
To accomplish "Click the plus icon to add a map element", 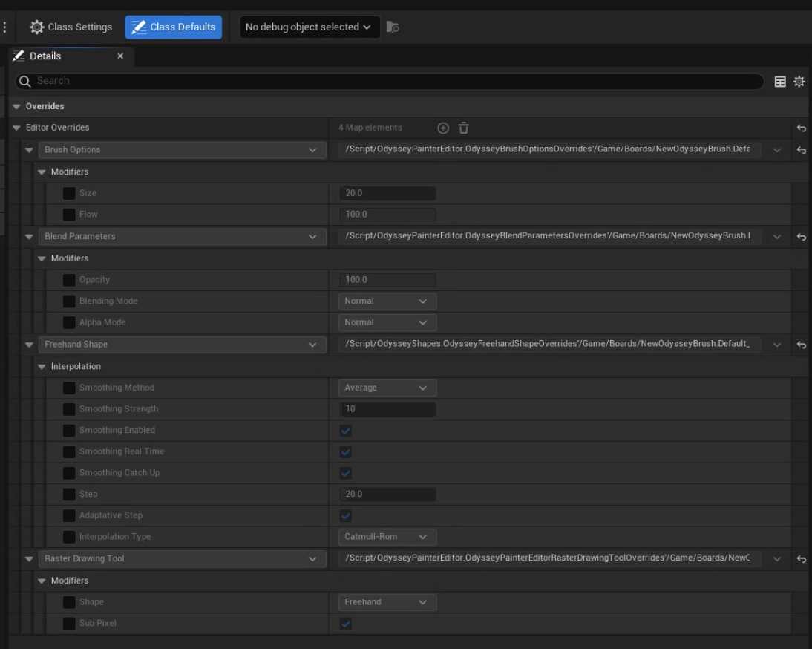I will click(443, 128).
